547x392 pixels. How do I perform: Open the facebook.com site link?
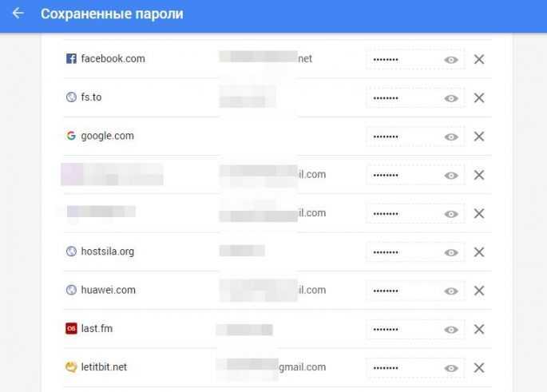coord(113,59)
